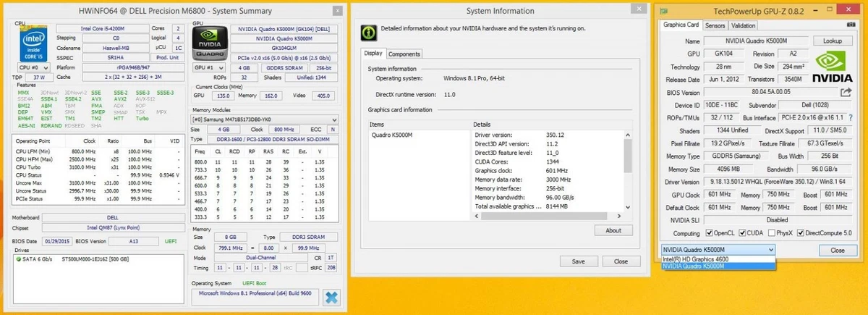The height and width of the screenshot is (315, 868).
Task: Click the BIOS Version field 80.04.5A.00.05
Action: tap(771, 93)
